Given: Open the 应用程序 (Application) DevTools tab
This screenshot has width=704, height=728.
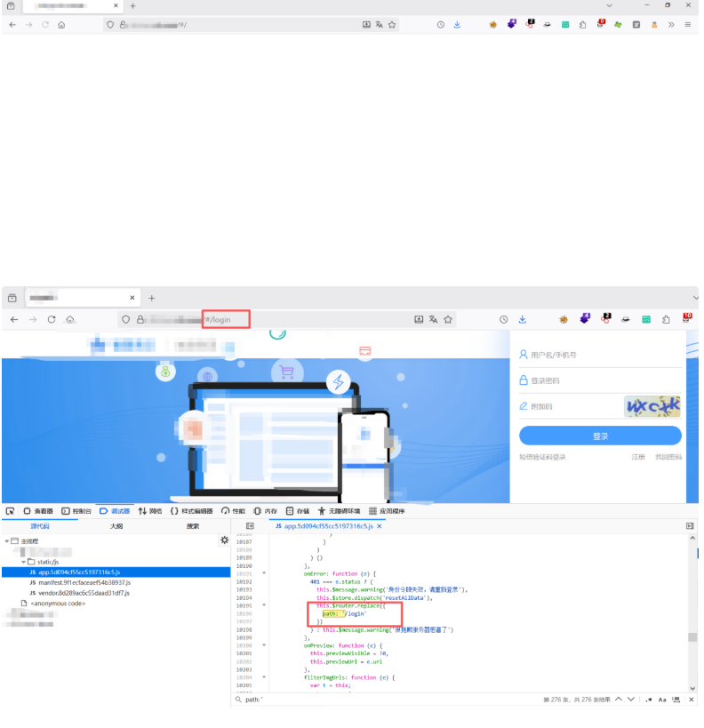Looking at the screenshot, I should (x=387, y=511).
